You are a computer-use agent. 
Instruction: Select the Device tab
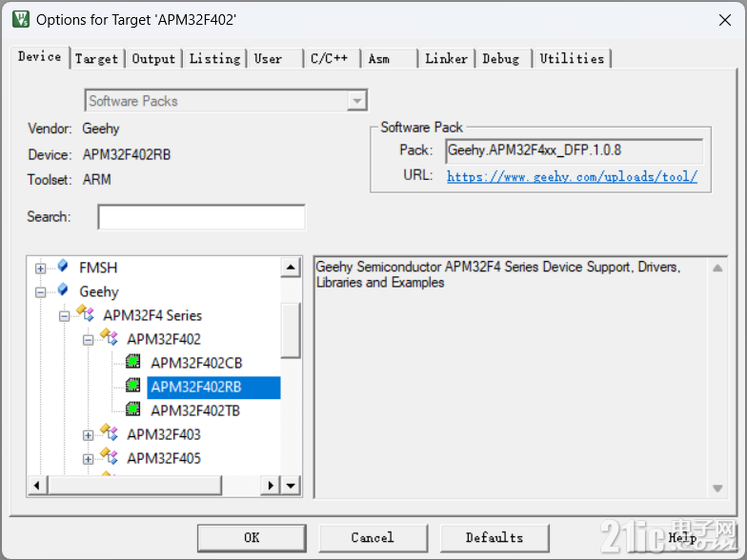[40, 57]
